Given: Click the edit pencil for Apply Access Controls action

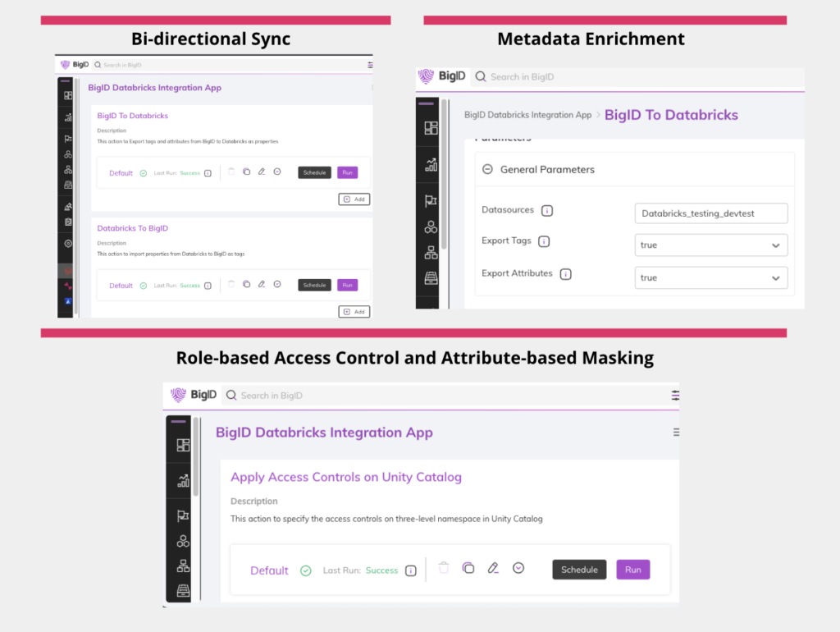Looking at the screenshot, I should [x=493, y=568].
